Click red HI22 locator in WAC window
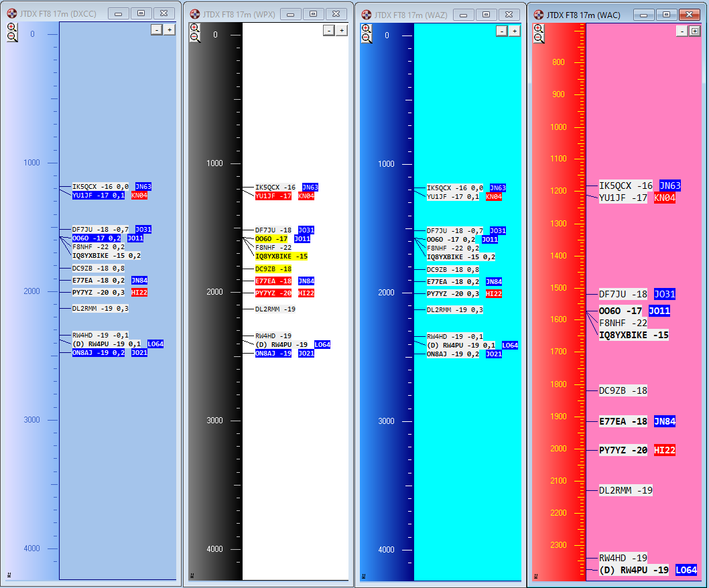Viewport: 709px width, 588px height. click(x=664, y=450)
